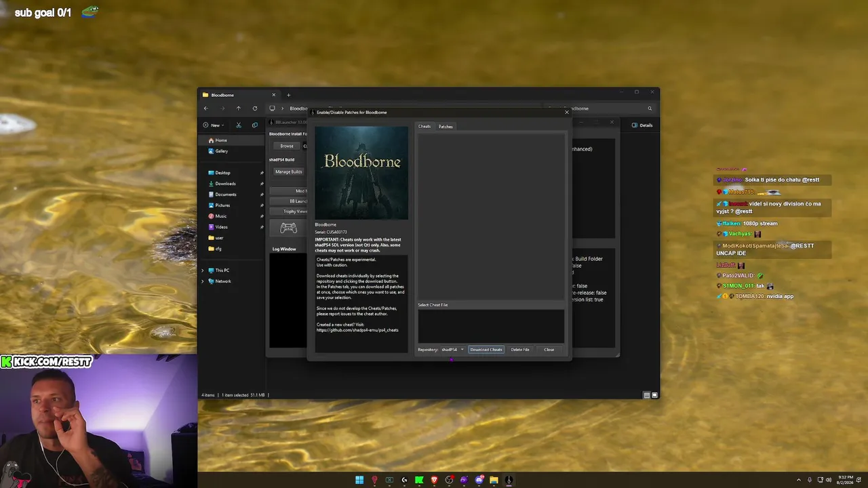Open BBLauncher from the taskbar
This screenshot has width=868, height=488.
point(509,481)
